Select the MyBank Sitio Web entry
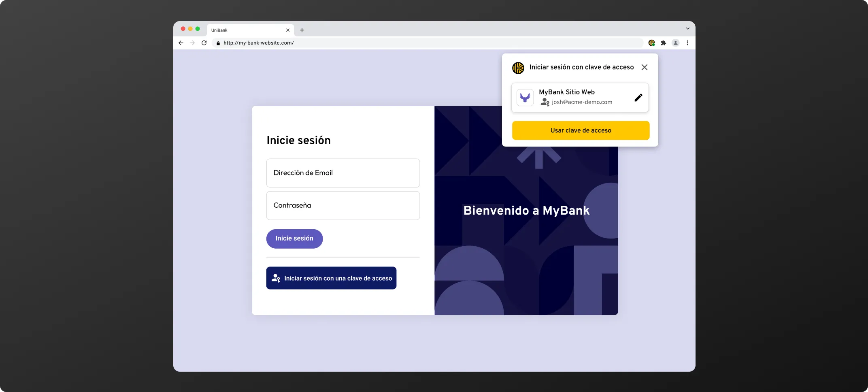868x392 pixels. 580,98
